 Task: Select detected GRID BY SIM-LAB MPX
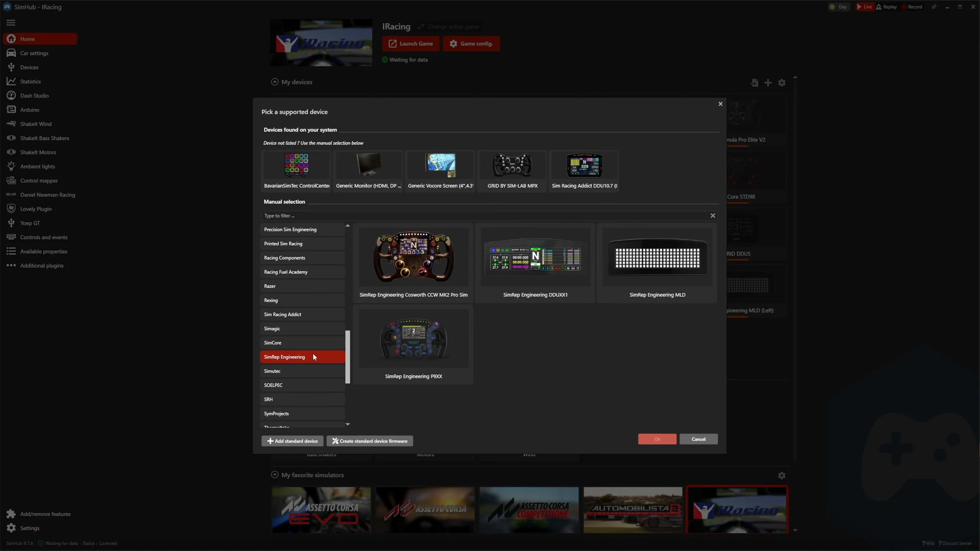coord(512,171)
